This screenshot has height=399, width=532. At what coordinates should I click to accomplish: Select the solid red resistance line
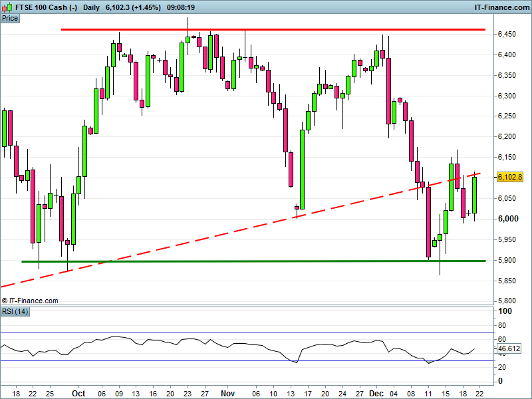273,29
